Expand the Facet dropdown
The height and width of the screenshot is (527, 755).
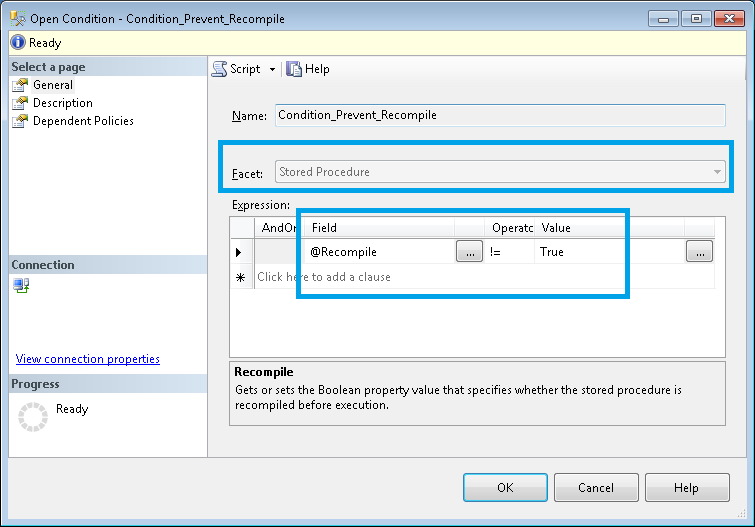pos(717,172)
